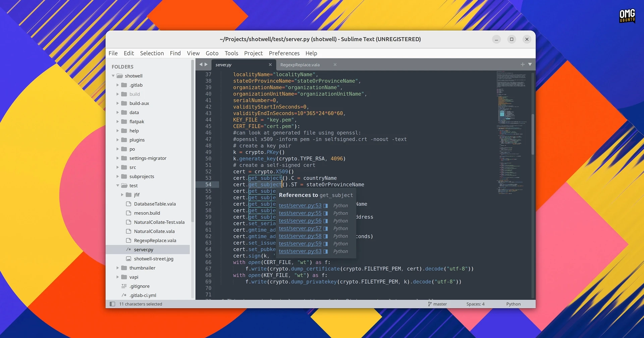Open the File menu
This screenshot has height=338, width=644.
tap(113, 53)
